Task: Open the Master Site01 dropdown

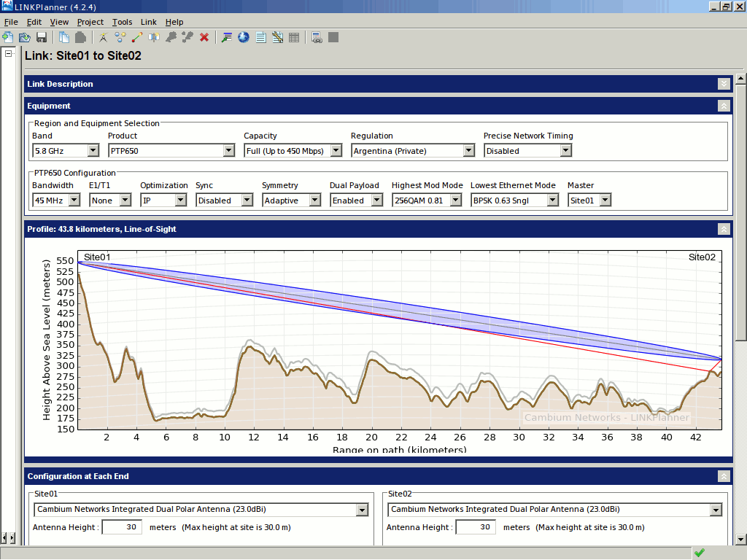Action: pos(605,201)
